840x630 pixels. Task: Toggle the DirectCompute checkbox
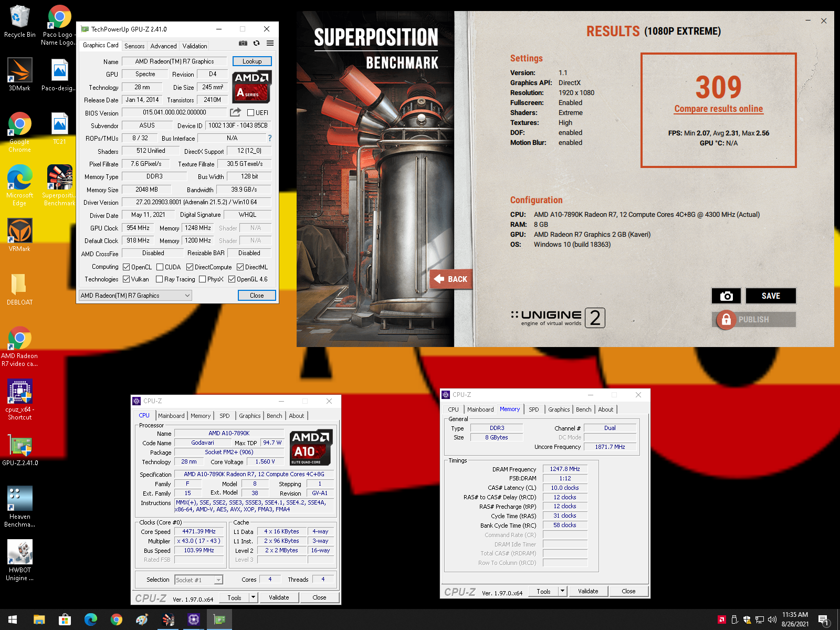pos(190,267)
